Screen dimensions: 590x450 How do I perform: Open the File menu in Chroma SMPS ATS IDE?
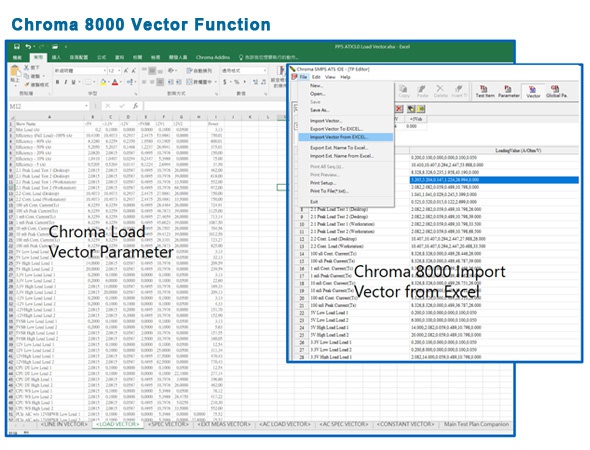tap(303, 77)
